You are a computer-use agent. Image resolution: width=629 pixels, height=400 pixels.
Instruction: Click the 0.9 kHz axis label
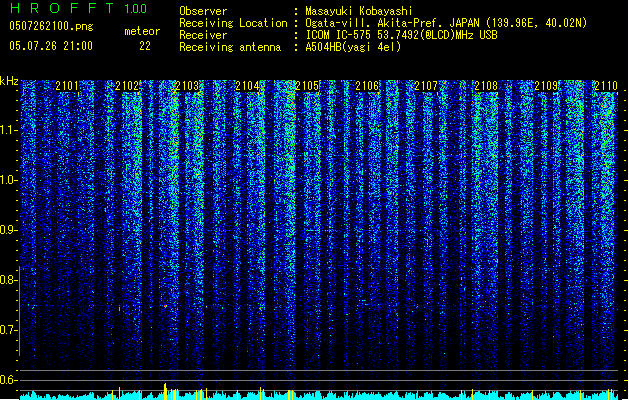click(x=9, y=230)
